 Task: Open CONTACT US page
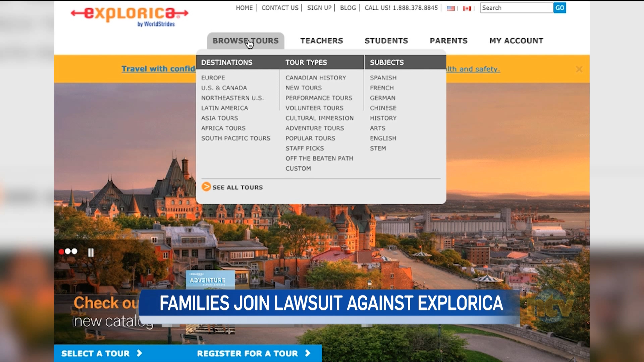tap(280, 8)
